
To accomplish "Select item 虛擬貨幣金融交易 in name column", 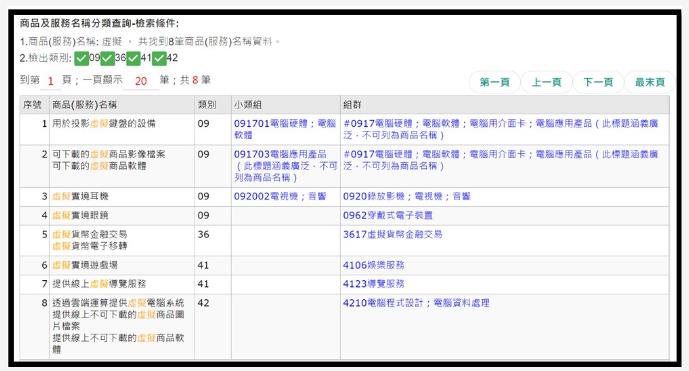I will pyautogui.click(x=90, y=234).
